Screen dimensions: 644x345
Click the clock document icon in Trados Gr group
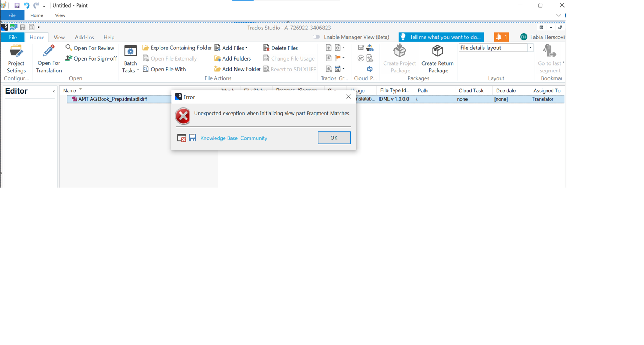pos(338,47)
